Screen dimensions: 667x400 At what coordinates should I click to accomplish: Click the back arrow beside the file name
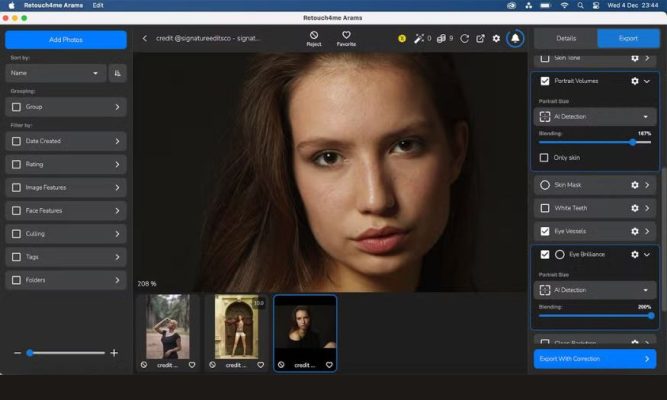(x=145, y=39)
